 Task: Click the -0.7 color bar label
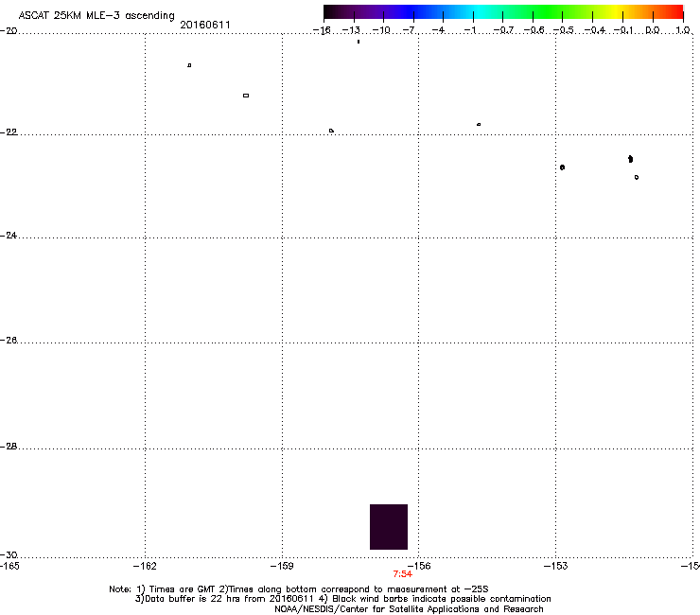503,30
